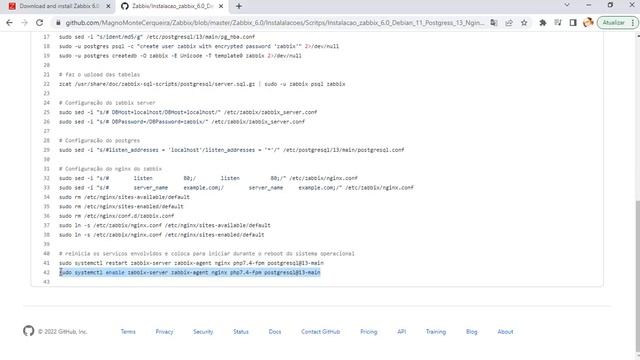Click the share page icon
The width and height of the screenshot is (640, 360).
click(509, 23)
